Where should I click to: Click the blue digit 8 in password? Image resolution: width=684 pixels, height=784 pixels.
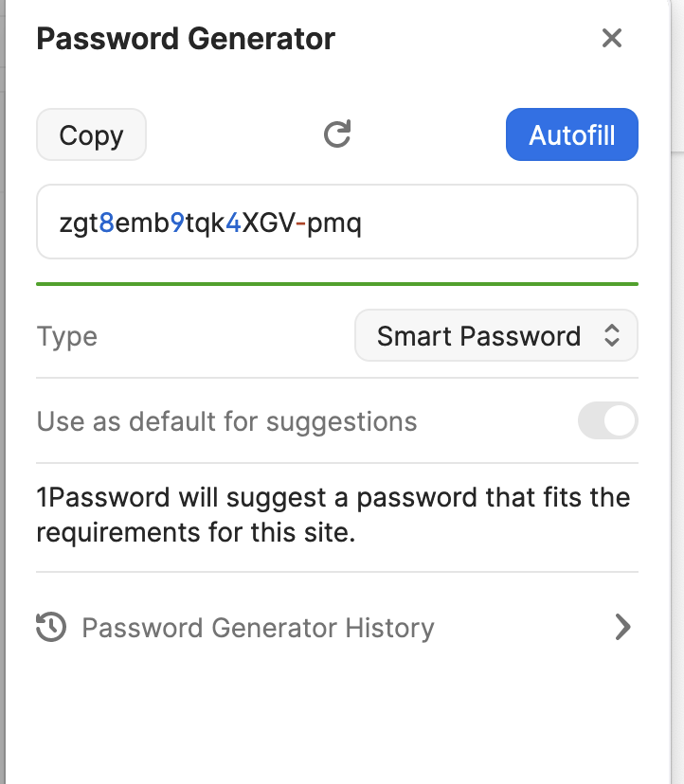[x=106, y=223]
